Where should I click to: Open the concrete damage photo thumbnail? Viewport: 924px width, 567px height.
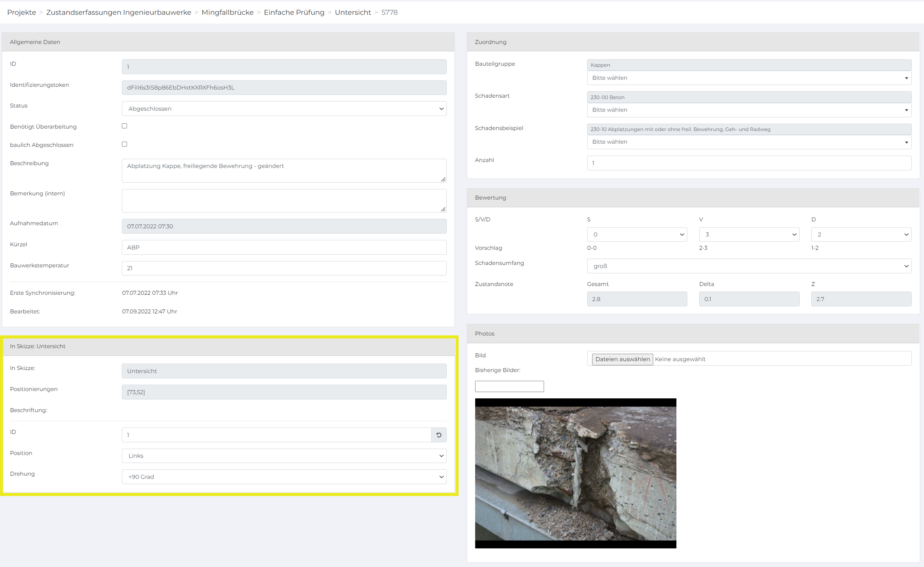[x=575, y=473]
